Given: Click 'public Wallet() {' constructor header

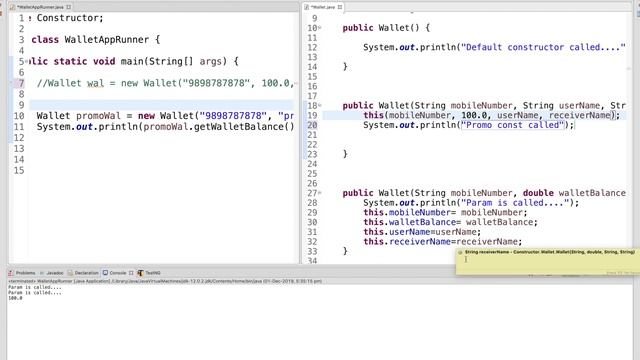Looking at the screenshot, I should [x=386, y=28].
